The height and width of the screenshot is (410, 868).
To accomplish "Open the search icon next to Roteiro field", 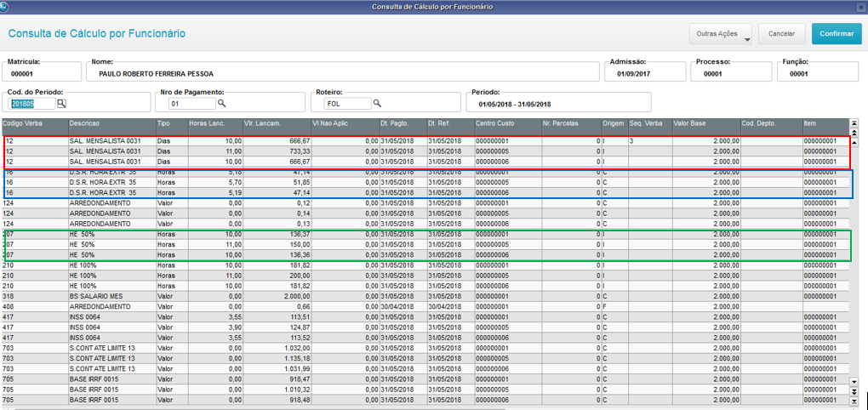I will [x=377, y=103].
